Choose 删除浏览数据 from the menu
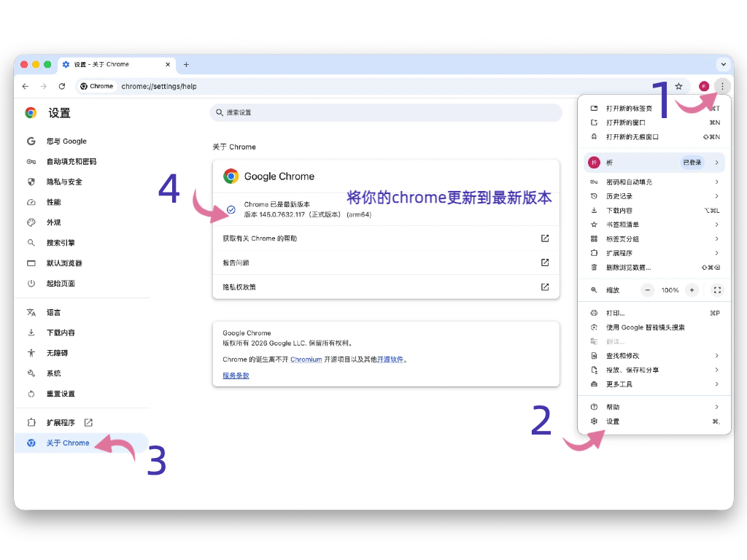747x560 pixels. tap(654, 267)
